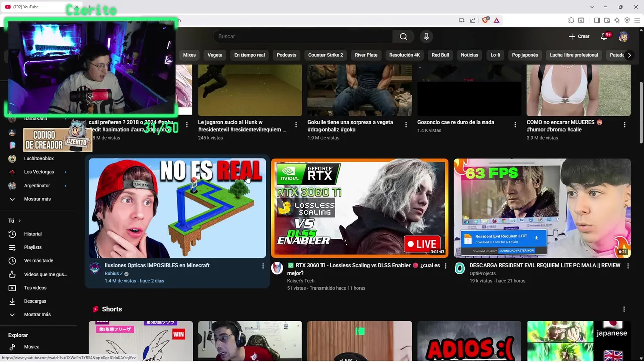Viewport: 644px width, 362px height.
Task: Click the Buscar search field
Action: pyautogui.click(x=303, y=36)
